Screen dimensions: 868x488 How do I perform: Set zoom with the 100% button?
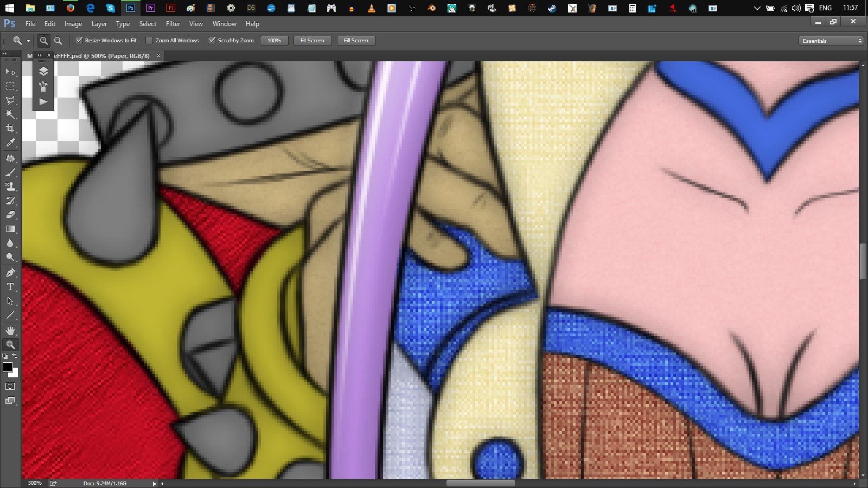click(274, 41)
